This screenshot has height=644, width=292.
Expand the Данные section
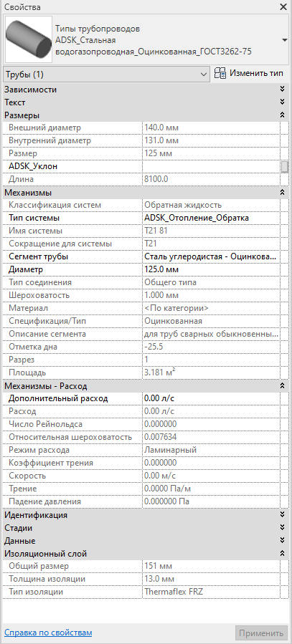click(282, 541)
